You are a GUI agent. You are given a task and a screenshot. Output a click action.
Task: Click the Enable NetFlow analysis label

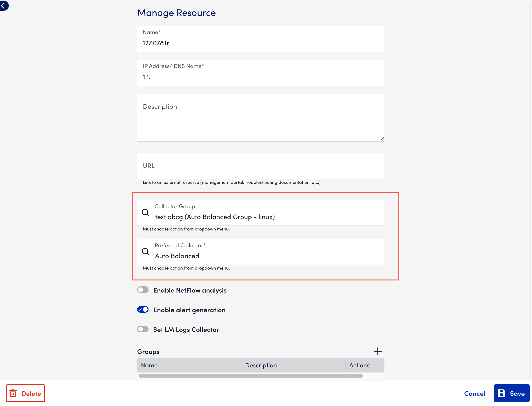click(190, 290)
